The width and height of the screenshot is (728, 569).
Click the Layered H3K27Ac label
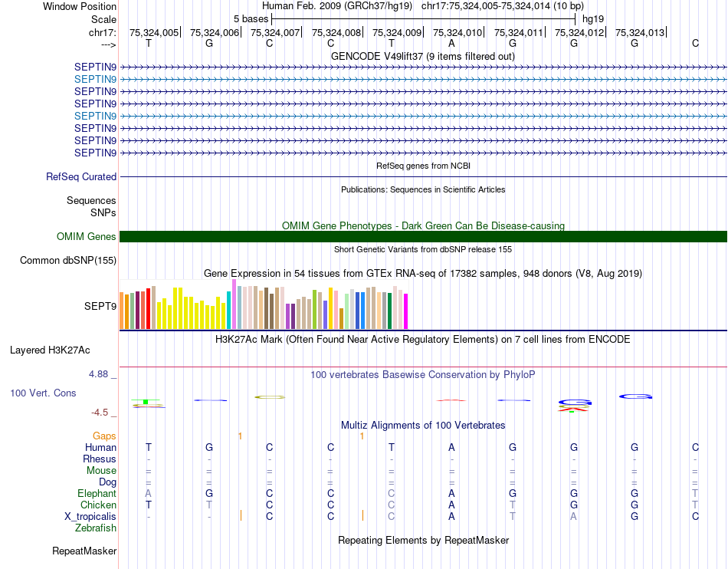50,350
